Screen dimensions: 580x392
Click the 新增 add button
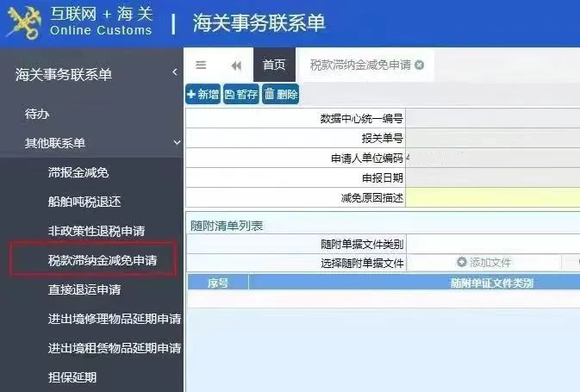tap(203, 94)
